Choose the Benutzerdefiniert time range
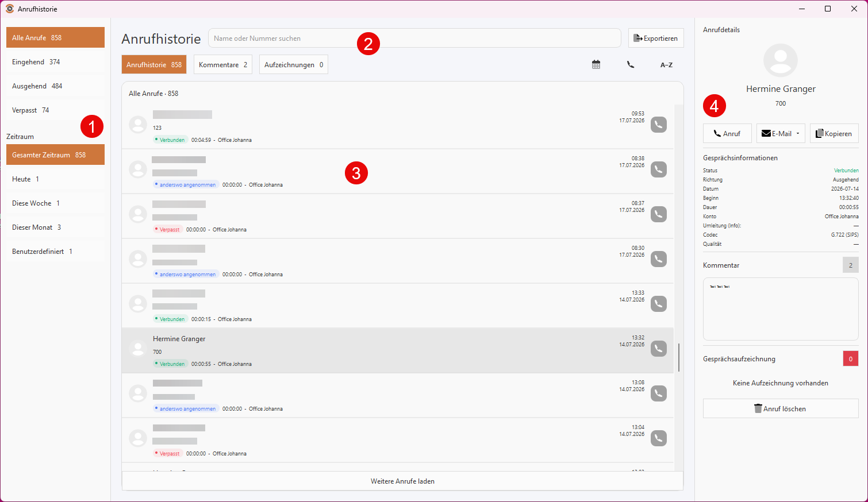 point(55,251)
